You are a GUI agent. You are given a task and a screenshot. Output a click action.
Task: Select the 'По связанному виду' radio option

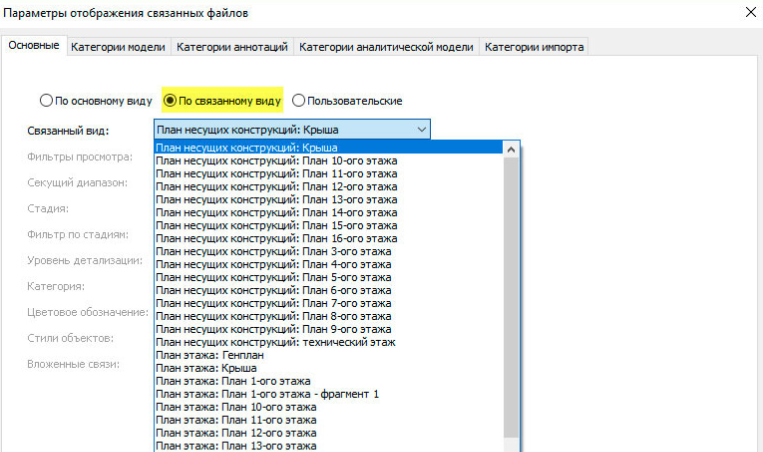click(170, 100)
